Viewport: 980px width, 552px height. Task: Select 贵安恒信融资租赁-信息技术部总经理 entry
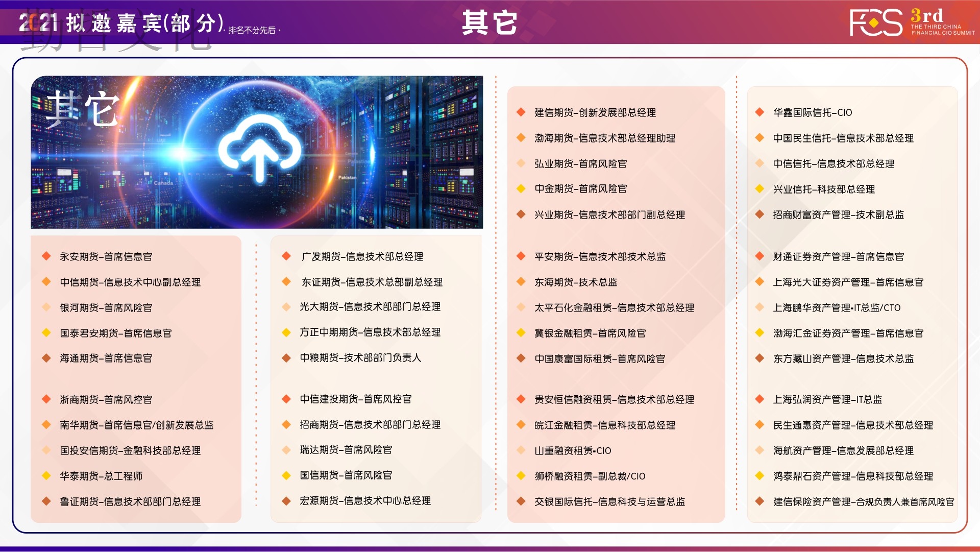(615, 399)
